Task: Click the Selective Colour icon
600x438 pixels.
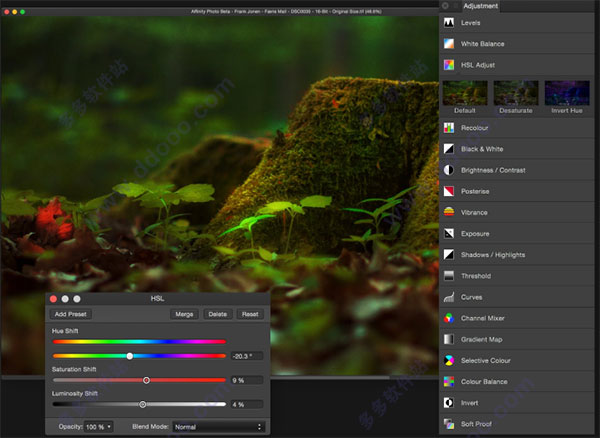Action: click(x=449, y=360)
